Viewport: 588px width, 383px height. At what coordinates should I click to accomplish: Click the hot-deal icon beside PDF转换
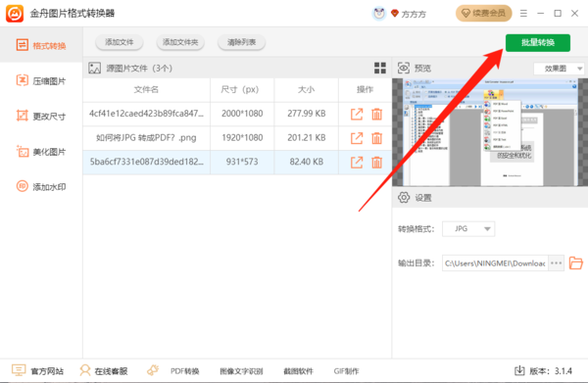click(x=153, y=370)
